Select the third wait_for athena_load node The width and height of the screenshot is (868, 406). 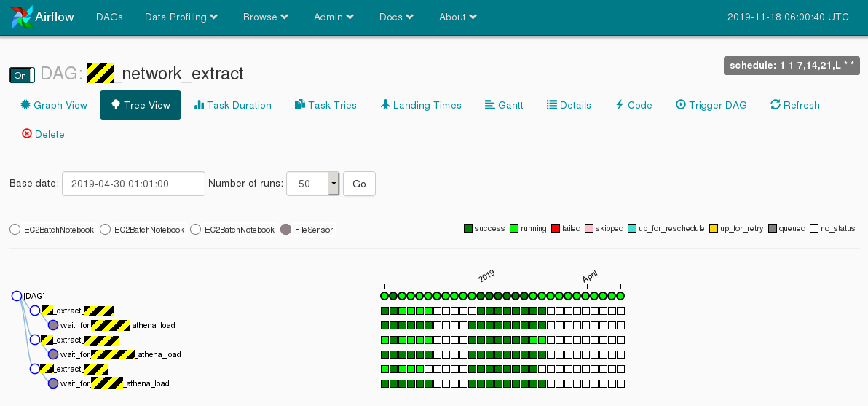point(53,383)
